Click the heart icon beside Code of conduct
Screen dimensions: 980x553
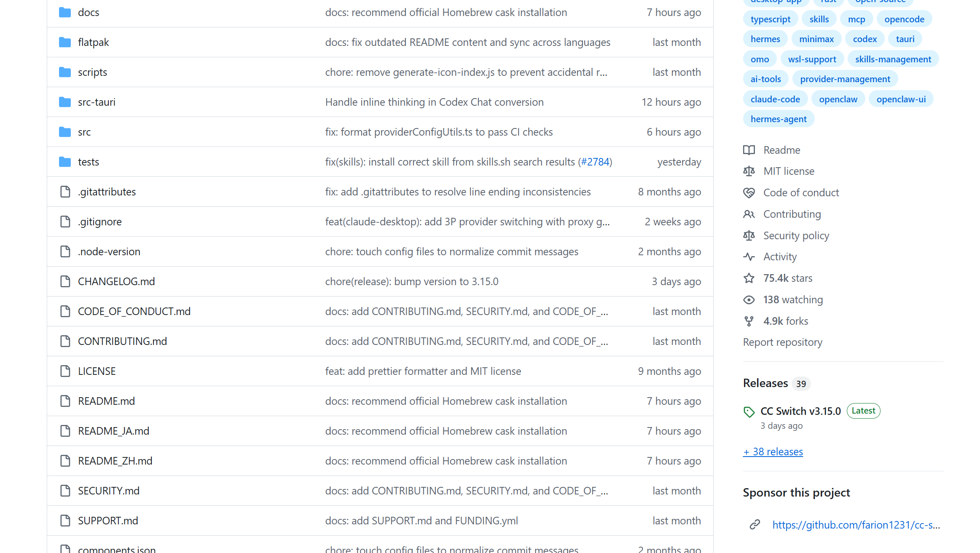(749, 192)
